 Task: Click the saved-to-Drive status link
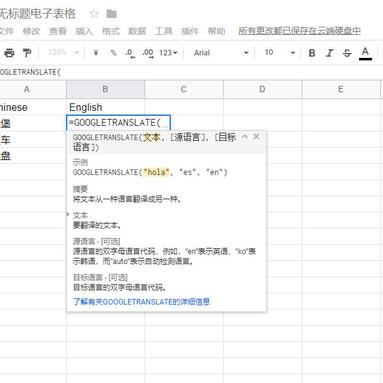(x=299, y=31)
